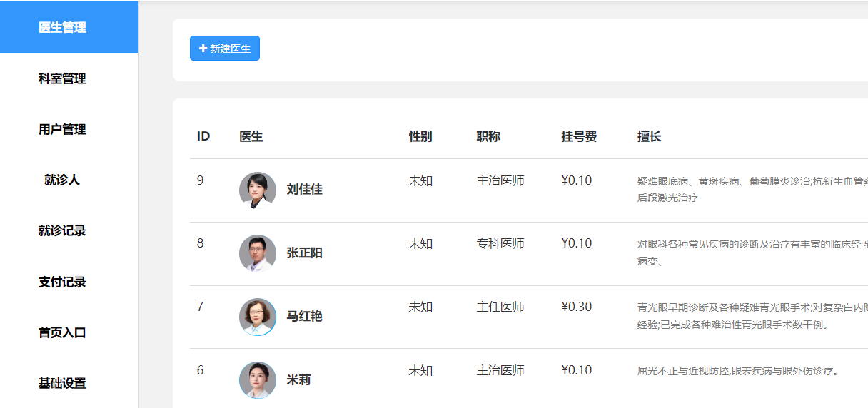
Task: Click the 疑难眼底病 specialty description
Action: point(752,189)
